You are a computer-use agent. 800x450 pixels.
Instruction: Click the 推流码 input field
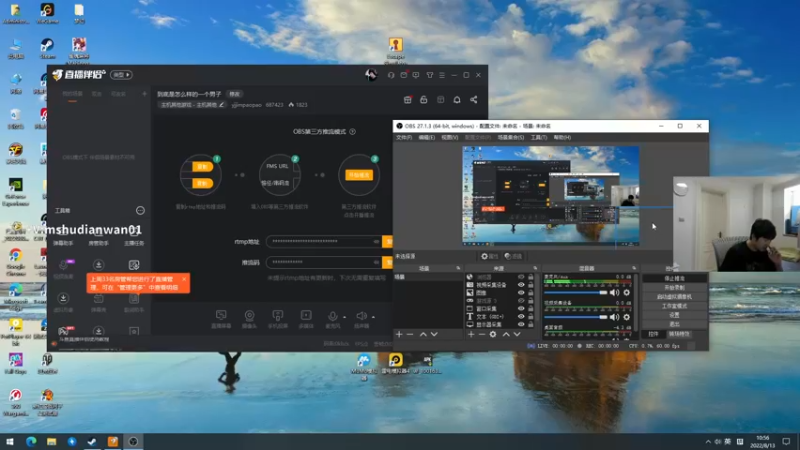pyautogui.click(x=323, y=262)
